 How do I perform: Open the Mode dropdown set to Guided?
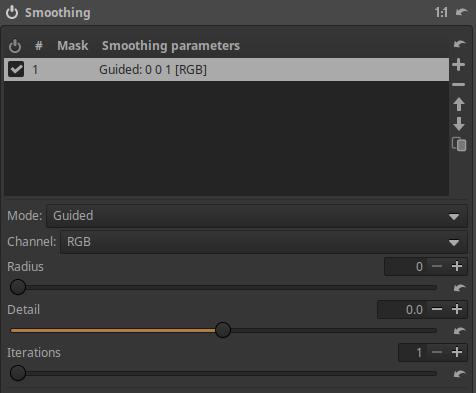[x=257, y=216]
